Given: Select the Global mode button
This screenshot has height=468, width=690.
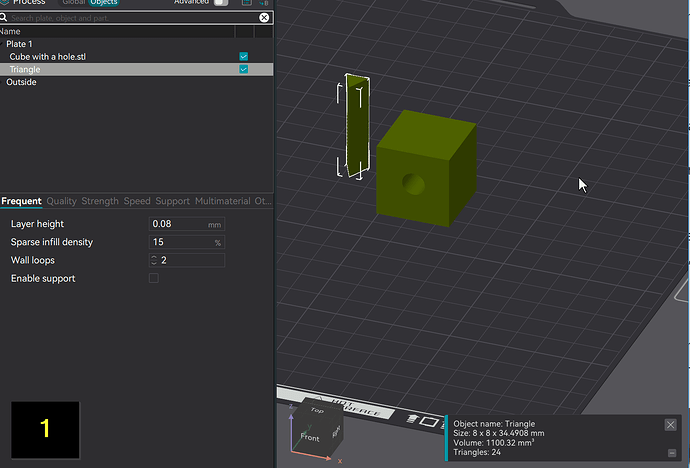Looking at the screenshot, I should coord(73,2).
